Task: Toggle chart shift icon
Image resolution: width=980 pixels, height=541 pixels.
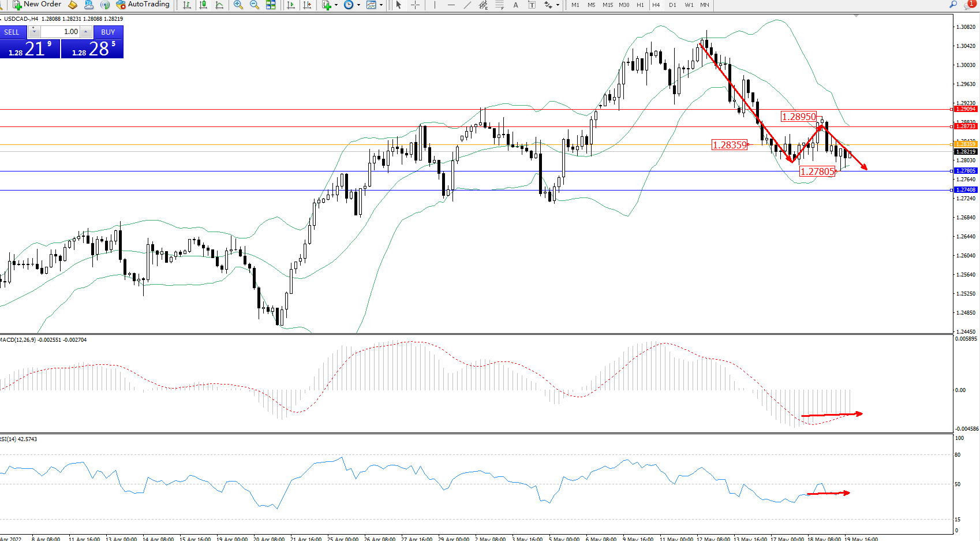Action: (307, 5)
